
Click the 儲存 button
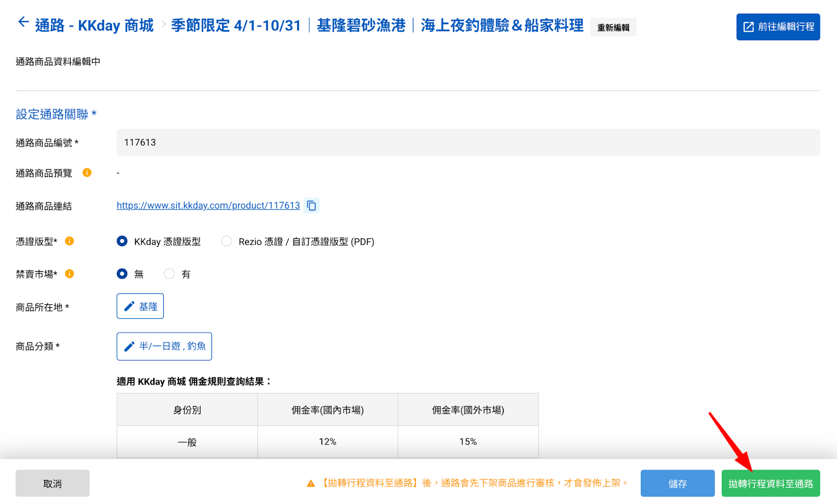tap(677, 483)
